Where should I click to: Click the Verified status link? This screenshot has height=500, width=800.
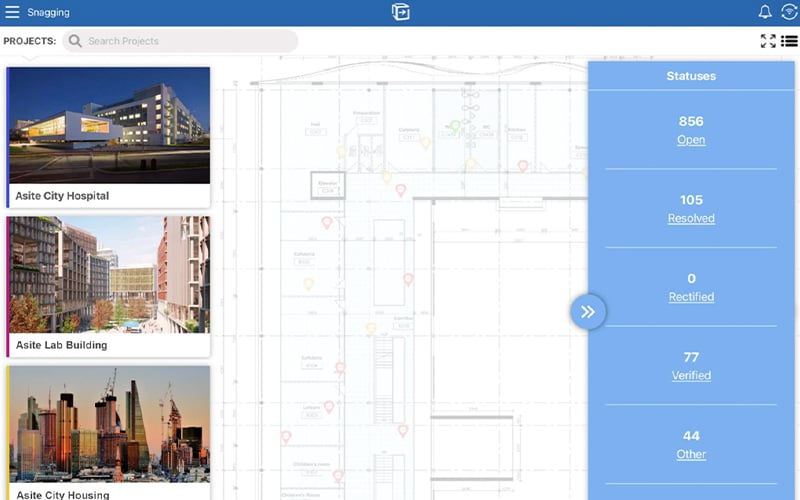(x=691, y=376)
